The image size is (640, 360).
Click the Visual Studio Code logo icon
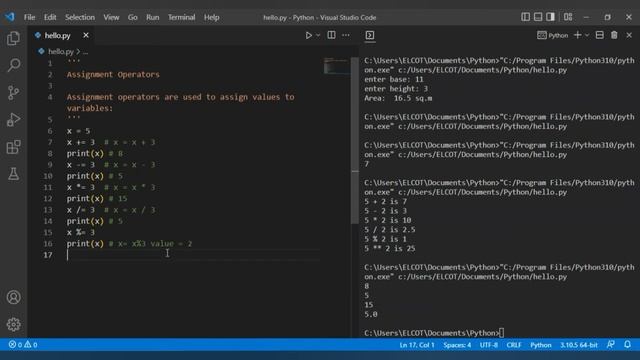pos(10,17)
